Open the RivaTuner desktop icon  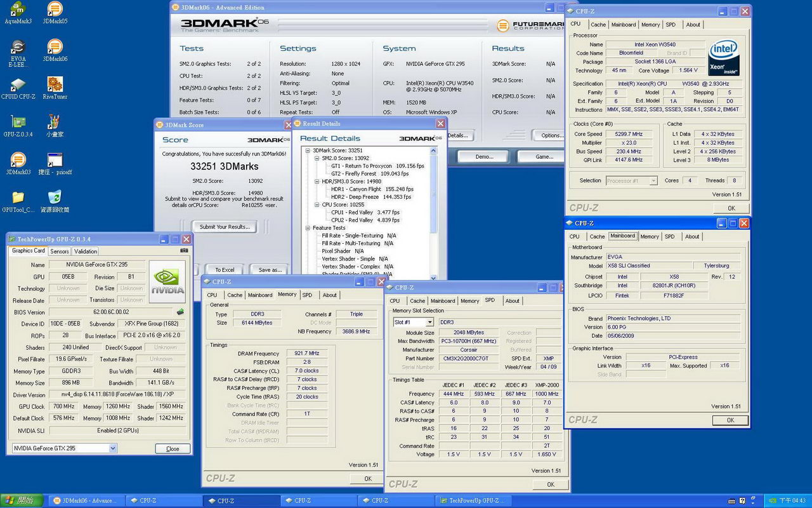tap(55, 89)
